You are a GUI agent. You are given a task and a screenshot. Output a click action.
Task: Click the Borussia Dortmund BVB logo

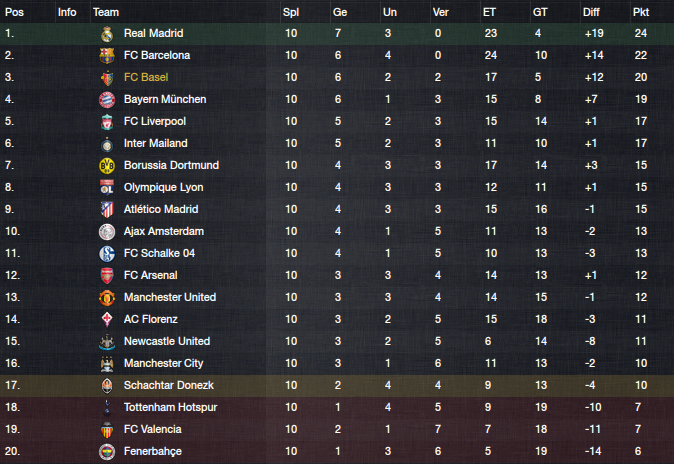click(107, 166)
